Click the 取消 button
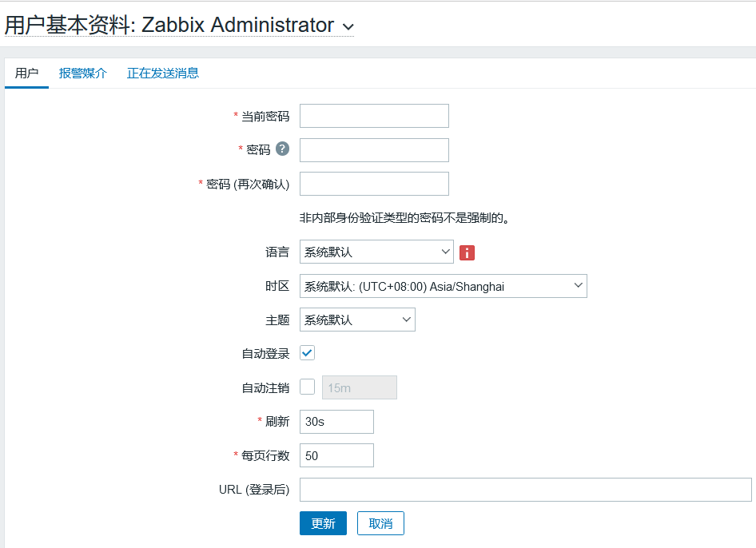The height and width of the screenshot is (548, 756). coord(380,523)
